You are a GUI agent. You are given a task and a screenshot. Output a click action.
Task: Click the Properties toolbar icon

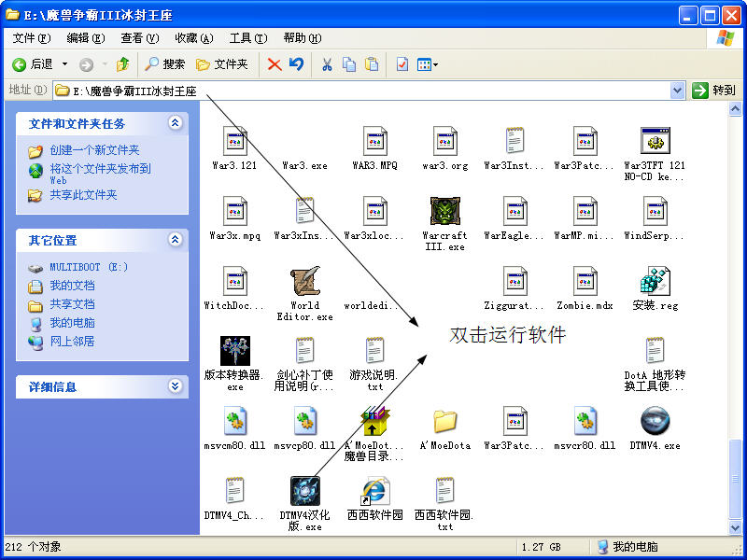click(402, 64)
